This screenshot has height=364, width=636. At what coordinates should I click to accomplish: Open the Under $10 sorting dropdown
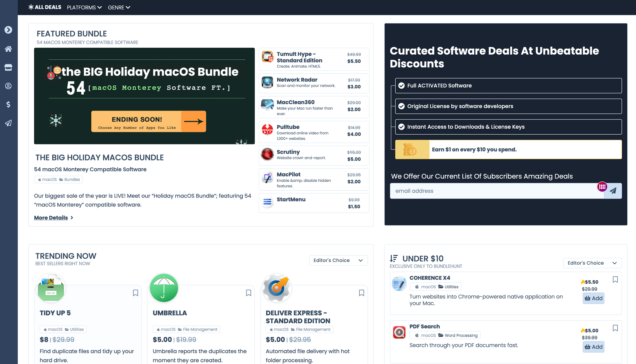click(x=592, y=263)
